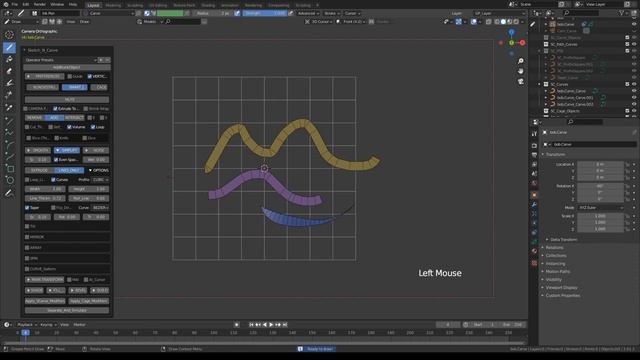The height and width of the screenshot is (360, 640).
Task: Collapse the SC_Curves collection in outliner
Action: click(540, 84)
